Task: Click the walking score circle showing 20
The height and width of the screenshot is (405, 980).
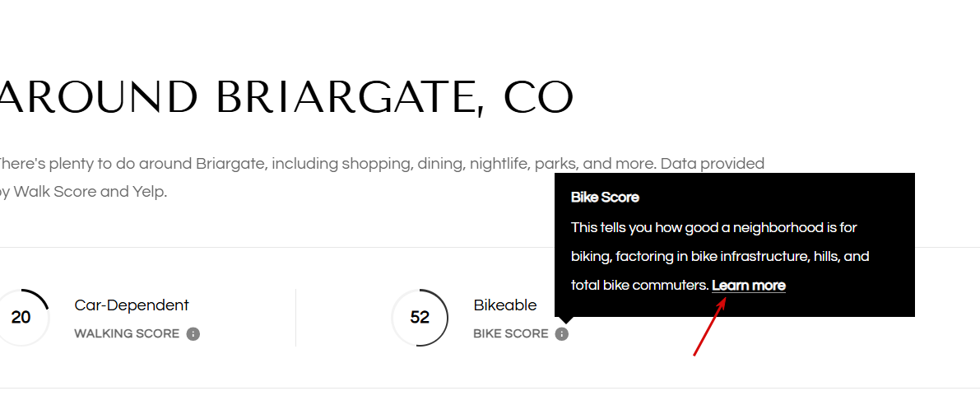Action: click(x=21, y=318)
